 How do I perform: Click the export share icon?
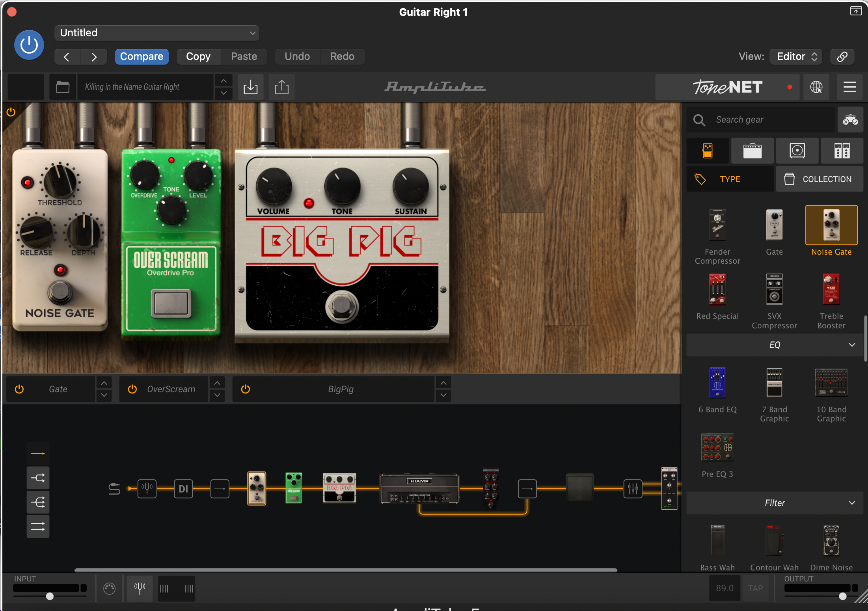(x=281, y=87)
